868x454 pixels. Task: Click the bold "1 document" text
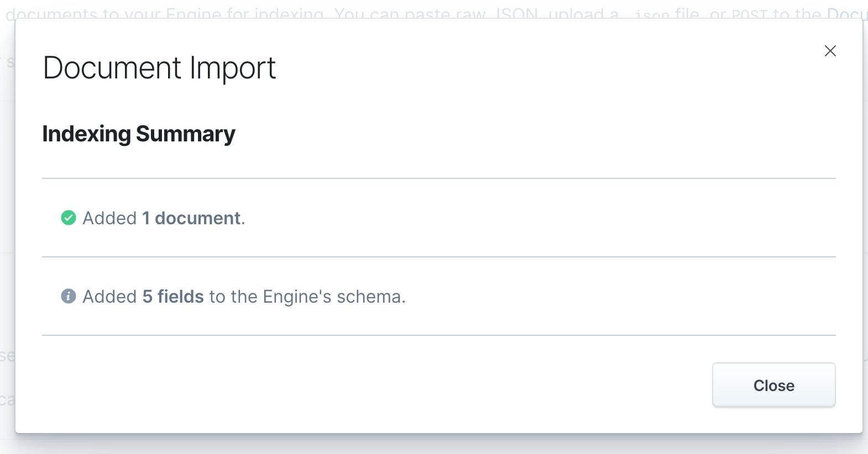[191, 218]
